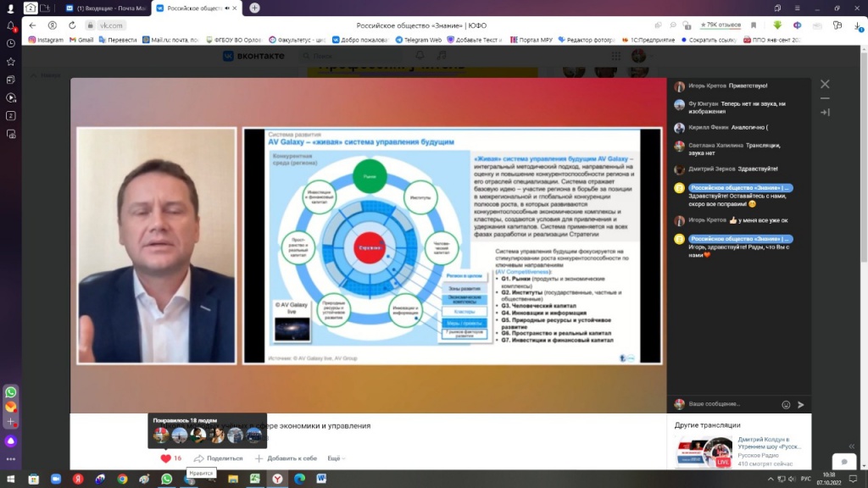Expand the Ещё dropdown under video

coord(336,458)
